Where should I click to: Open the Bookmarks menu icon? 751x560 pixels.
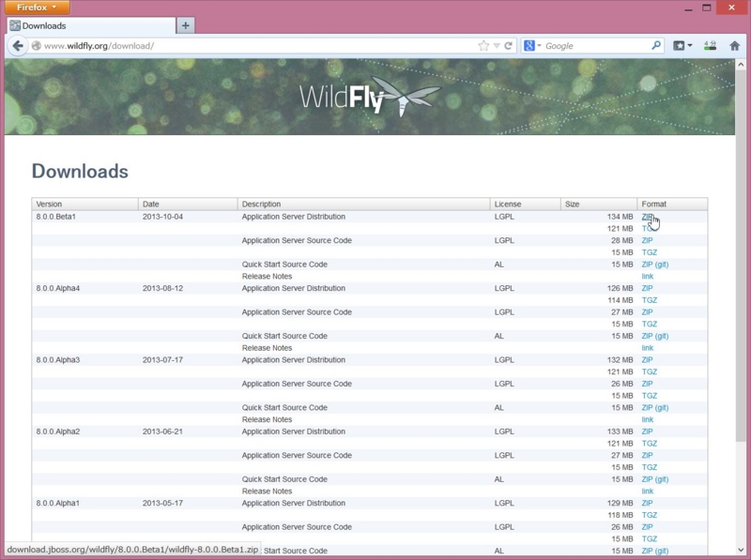pyautogui.click(x=679, y=45)
